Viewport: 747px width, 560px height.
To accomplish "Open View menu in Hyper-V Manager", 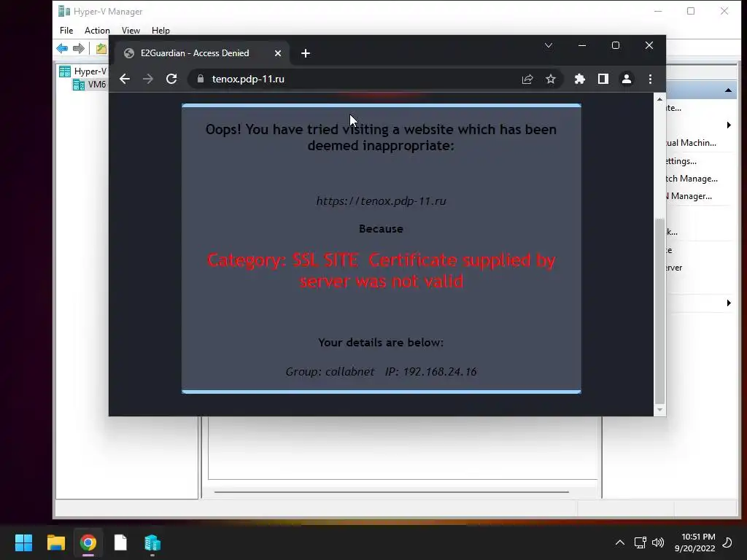I will [x=131, y=31].
